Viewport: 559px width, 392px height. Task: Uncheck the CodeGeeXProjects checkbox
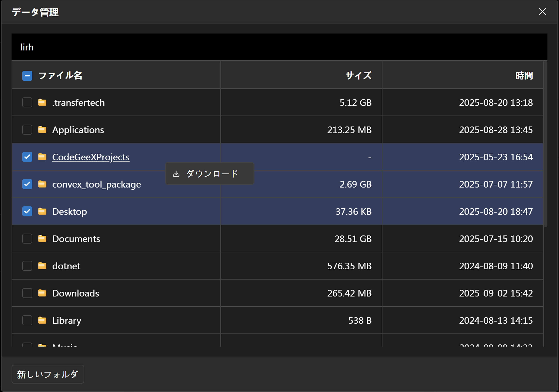(x=27, y=157)
